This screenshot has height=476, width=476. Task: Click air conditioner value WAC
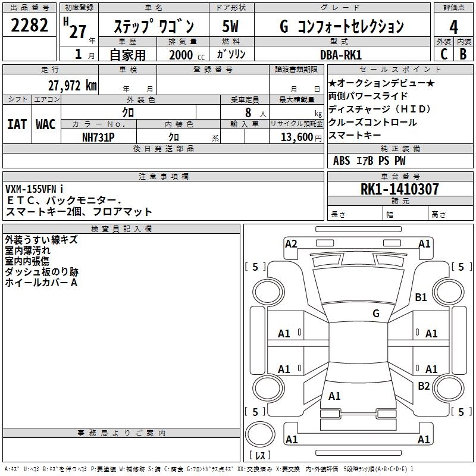tap(46, 124)
